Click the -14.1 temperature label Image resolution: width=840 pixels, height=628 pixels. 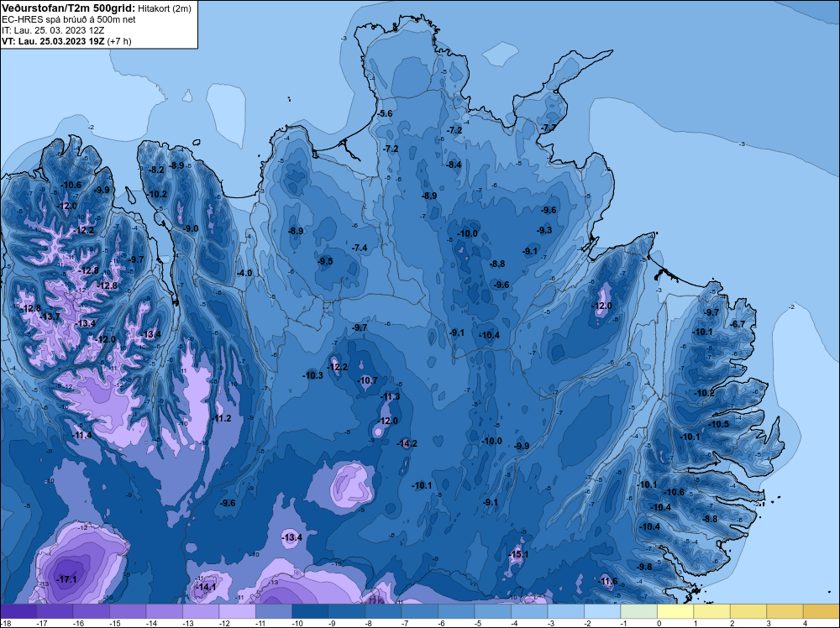(x=206, y=587)
